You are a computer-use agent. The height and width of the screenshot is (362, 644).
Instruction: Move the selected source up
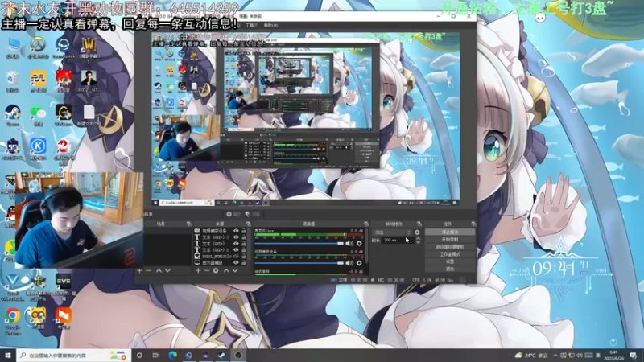226,271
